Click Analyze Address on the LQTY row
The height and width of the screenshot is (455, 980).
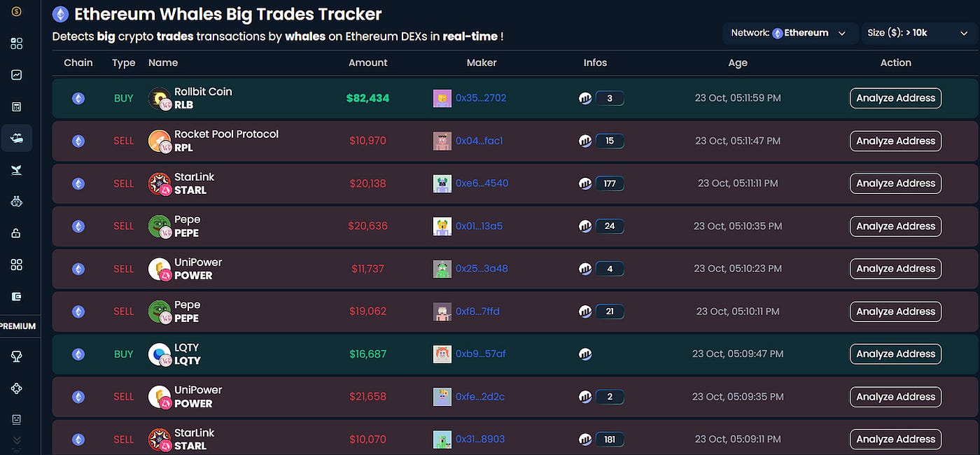[x=895, y=353]
